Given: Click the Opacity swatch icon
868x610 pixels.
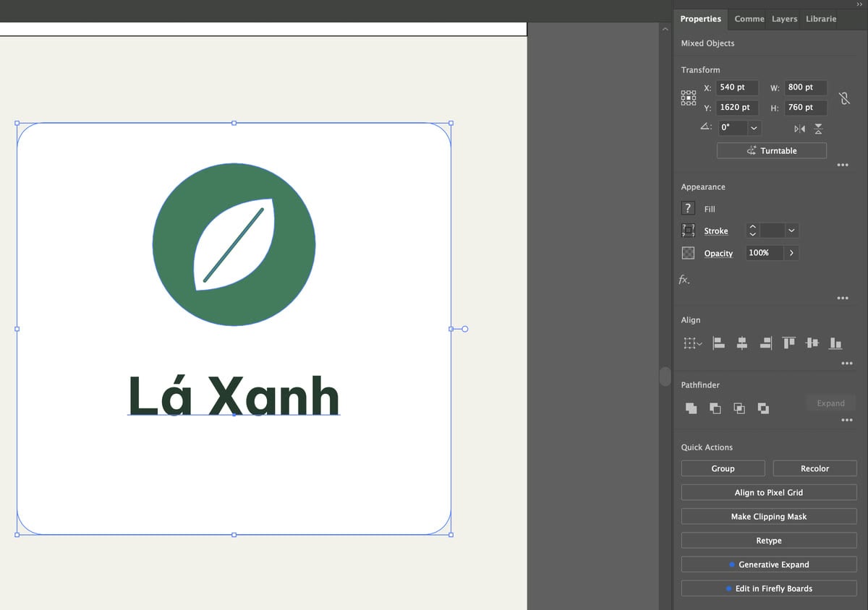Looking at the screenshot, I should click(688, 253).
